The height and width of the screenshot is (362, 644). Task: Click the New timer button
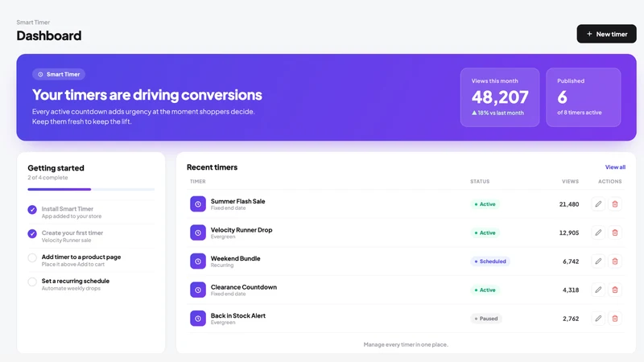(x=606, y=34)
